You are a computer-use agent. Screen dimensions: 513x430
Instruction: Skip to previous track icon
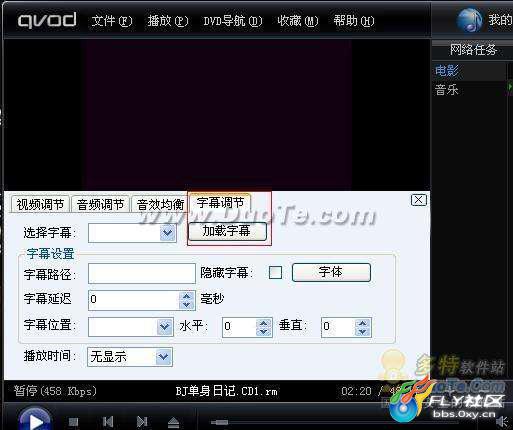pos(108,422)
